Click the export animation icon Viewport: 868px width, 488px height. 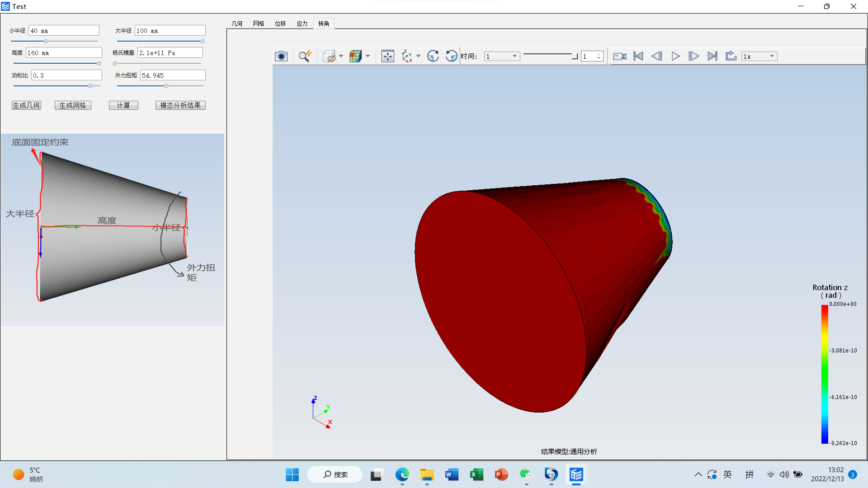pos(731,56)
